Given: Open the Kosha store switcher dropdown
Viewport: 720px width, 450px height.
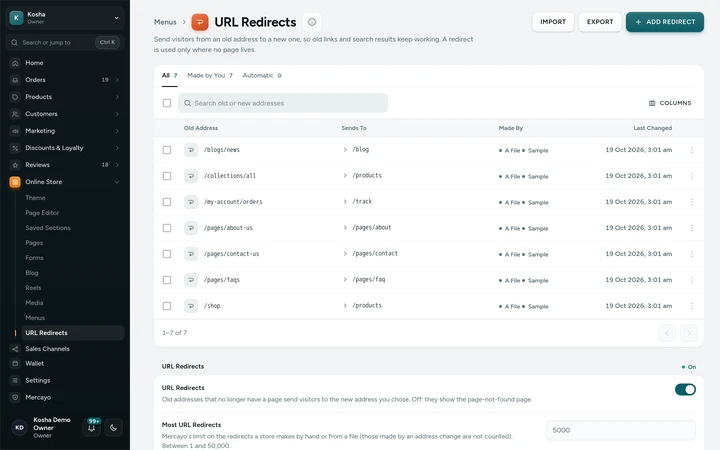Looking at the screenshot, I should [x=65, y=18].
